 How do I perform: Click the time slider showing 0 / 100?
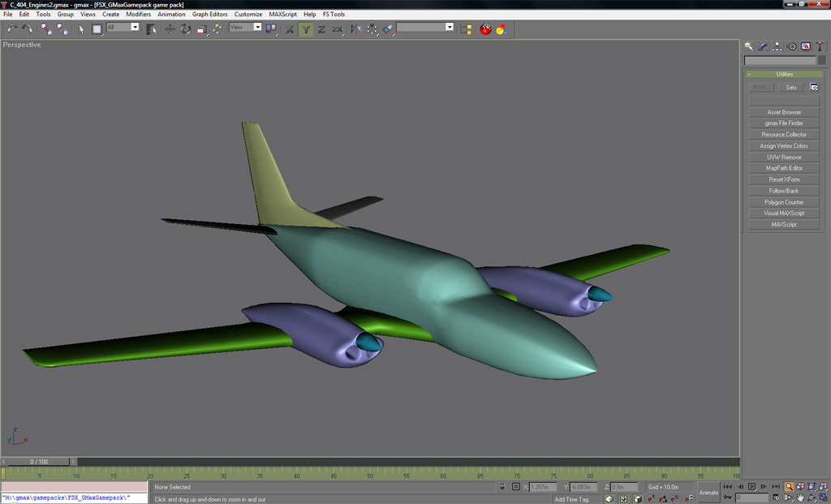[x=39, y=462]
